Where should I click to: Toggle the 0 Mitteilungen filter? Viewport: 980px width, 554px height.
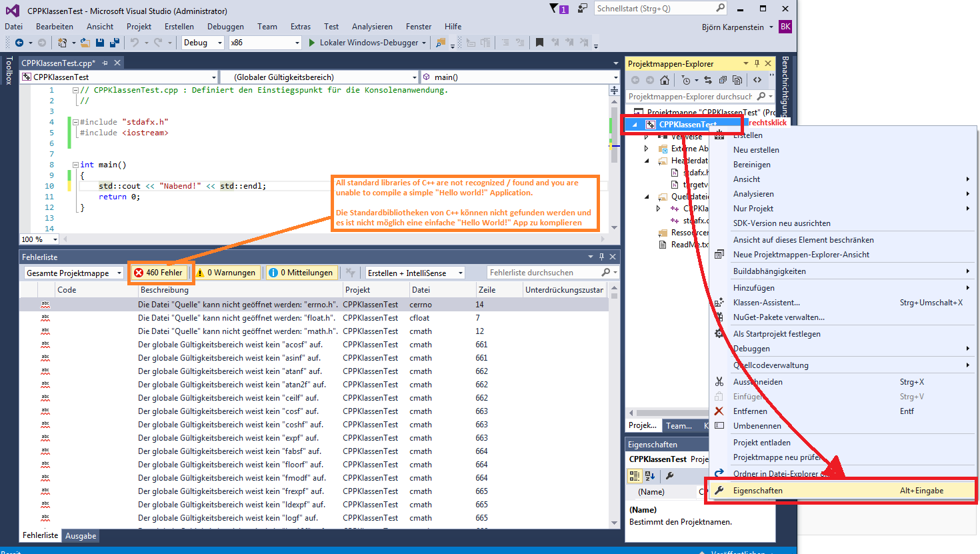tap(301, 273)
